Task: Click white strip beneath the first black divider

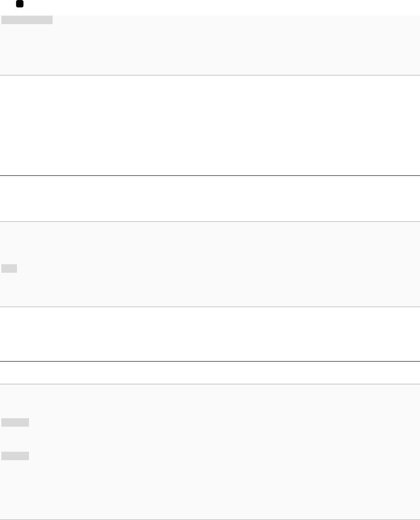Action: (x=210, y=198)
